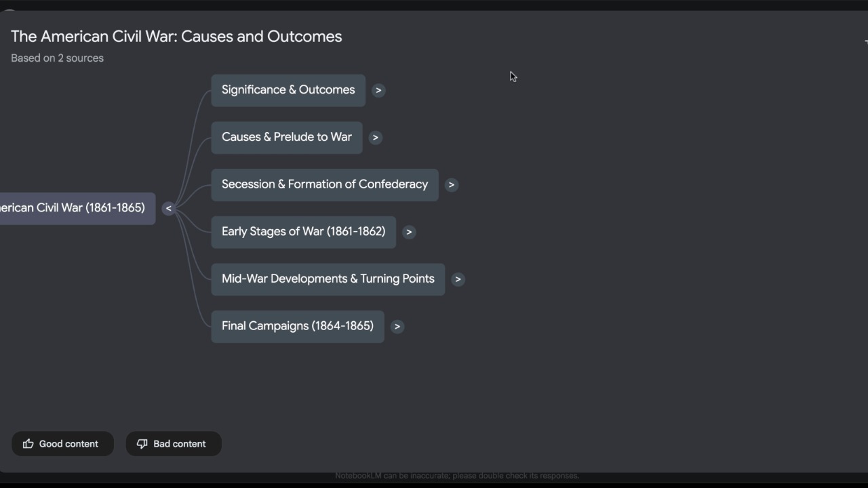Expand Secession & Formation of Confederacy arrow
Screen dimensions: 868x488
[451, 185]
